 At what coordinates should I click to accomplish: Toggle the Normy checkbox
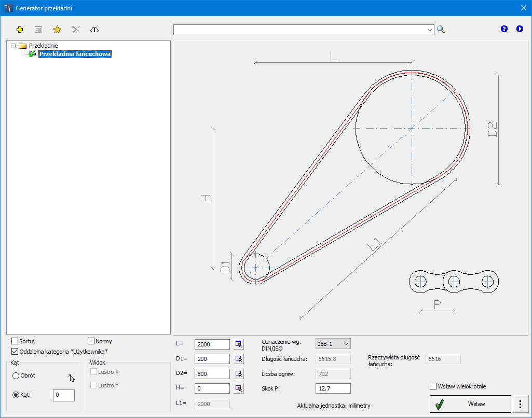[x=91, y=341]
